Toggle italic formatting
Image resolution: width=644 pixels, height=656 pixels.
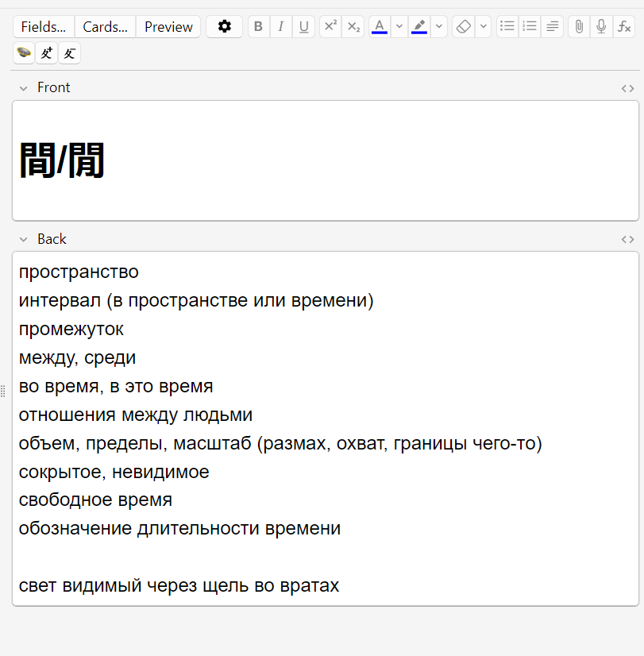(281, 27)
